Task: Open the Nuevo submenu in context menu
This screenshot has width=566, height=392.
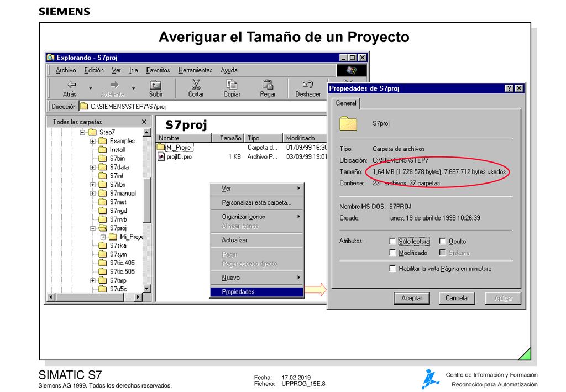Action: (x=256, y=278)
